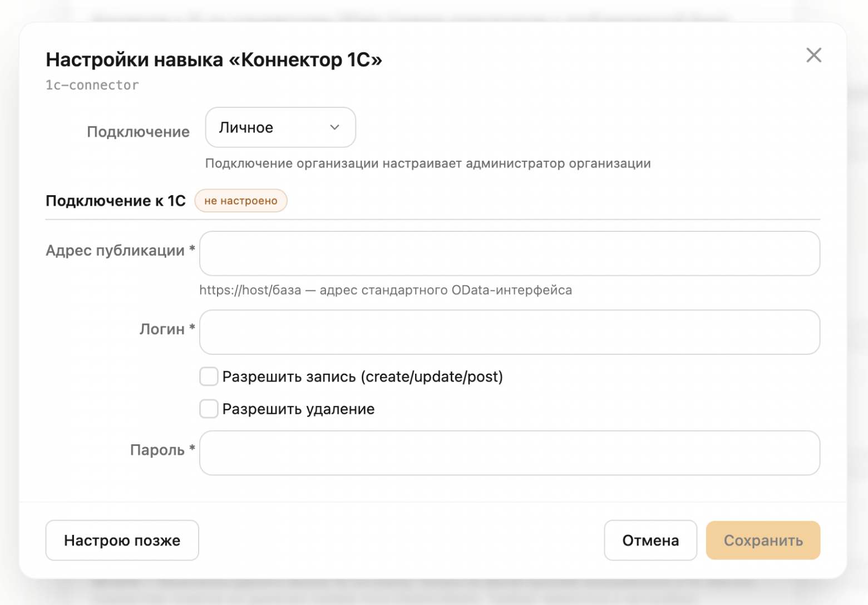This screenshot has height=605, width=868.
Task: Click the Адрес публикации input field
Action: pyautogui.click(x=510, y=254)
